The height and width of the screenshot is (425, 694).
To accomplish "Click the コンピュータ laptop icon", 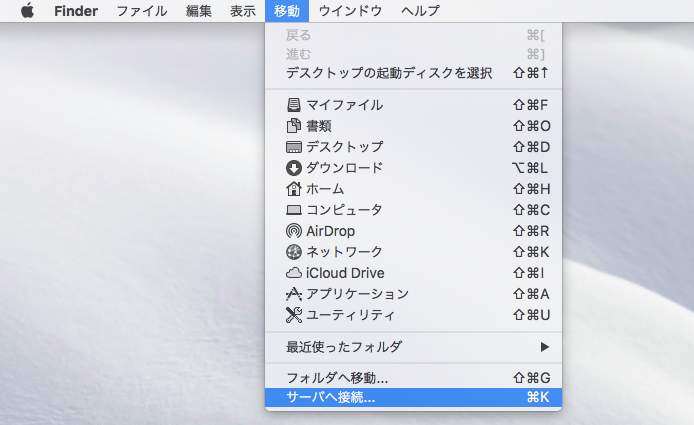I will [x=293, y=210].
